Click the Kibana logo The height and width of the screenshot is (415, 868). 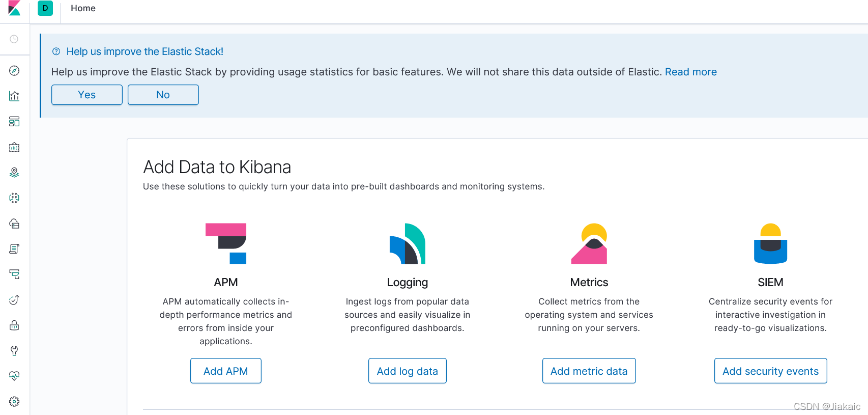(x=14, y=8)
